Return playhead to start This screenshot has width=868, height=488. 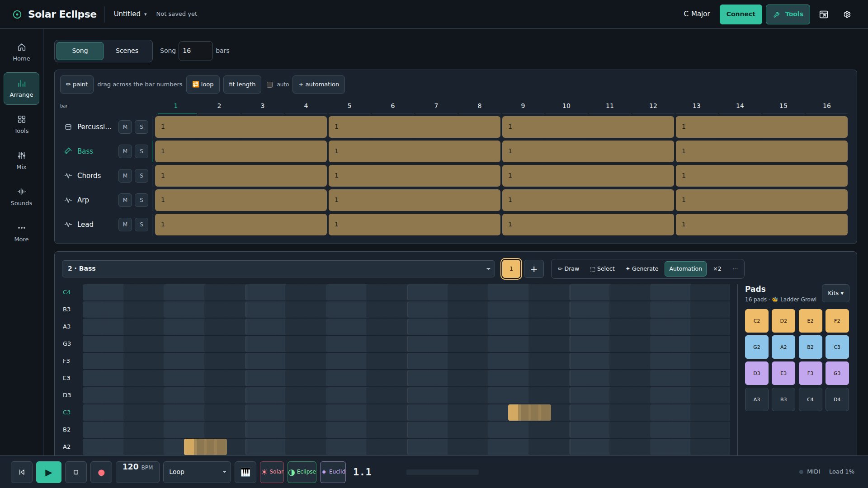click(22, 472)
